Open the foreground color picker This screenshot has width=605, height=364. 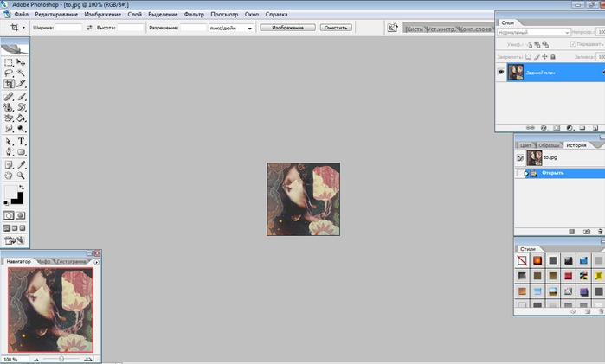coord(10,191)
